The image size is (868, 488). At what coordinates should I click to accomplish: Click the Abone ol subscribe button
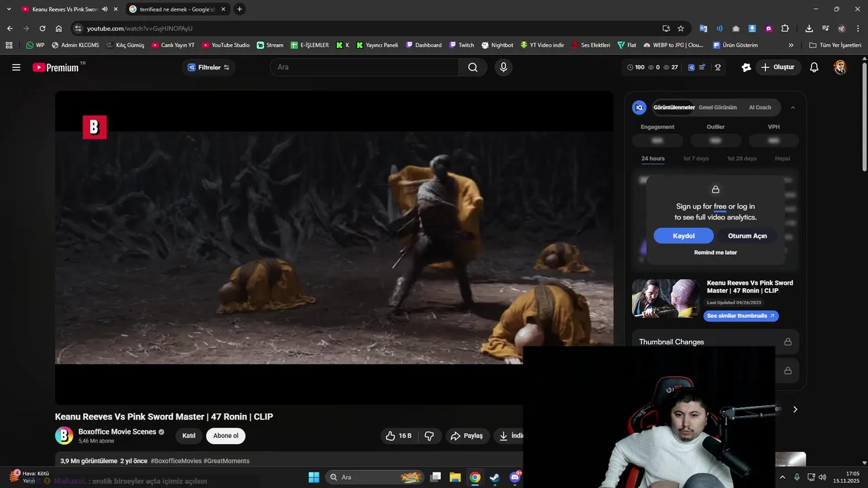point(226,436)
